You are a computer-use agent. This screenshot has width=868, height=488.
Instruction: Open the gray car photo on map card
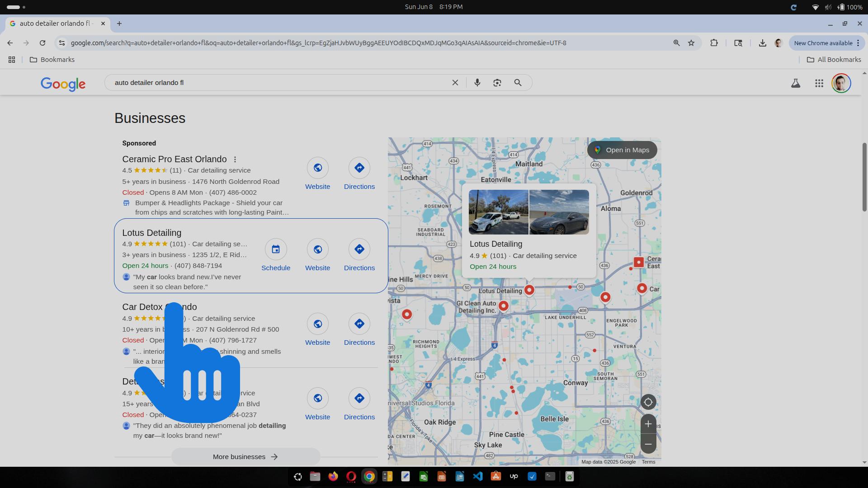[559, 212]
